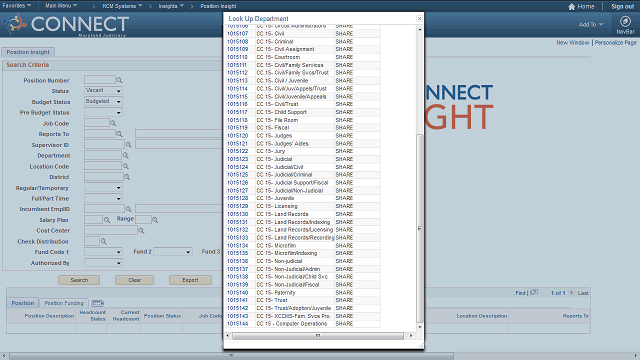
Task: Select department 1015117 Child Support
Action: [x=238, y=112]
